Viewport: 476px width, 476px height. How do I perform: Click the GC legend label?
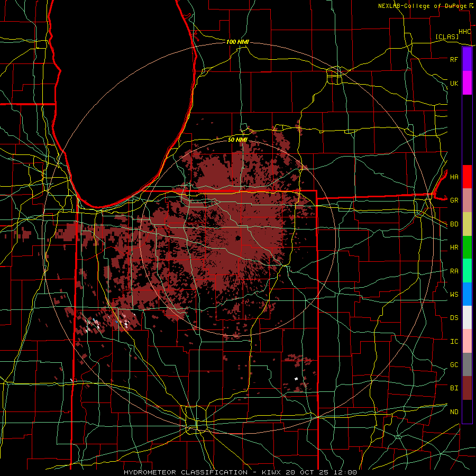pyautogui.click(x=454, y=365)
